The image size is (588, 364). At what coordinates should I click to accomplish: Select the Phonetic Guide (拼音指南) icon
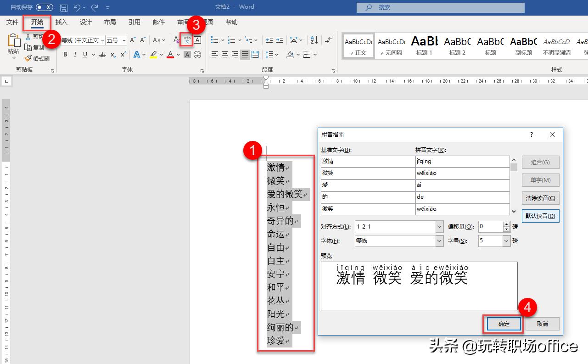click(x=186, y=40)
